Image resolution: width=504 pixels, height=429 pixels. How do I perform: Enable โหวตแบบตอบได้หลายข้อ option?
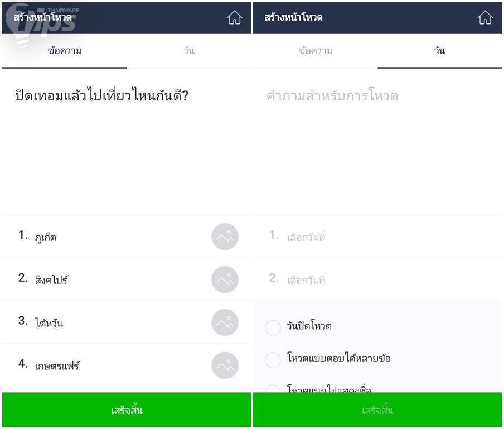coord(273,359)
